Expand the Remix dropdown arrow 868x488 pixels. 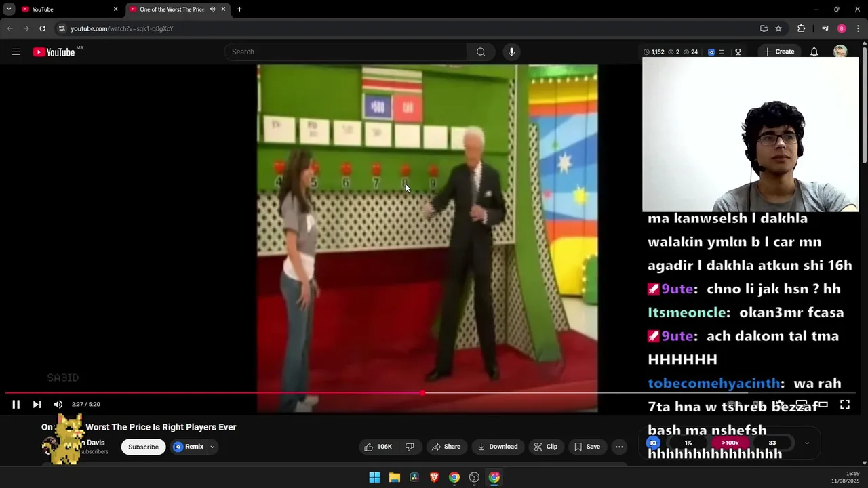(212, 447)
